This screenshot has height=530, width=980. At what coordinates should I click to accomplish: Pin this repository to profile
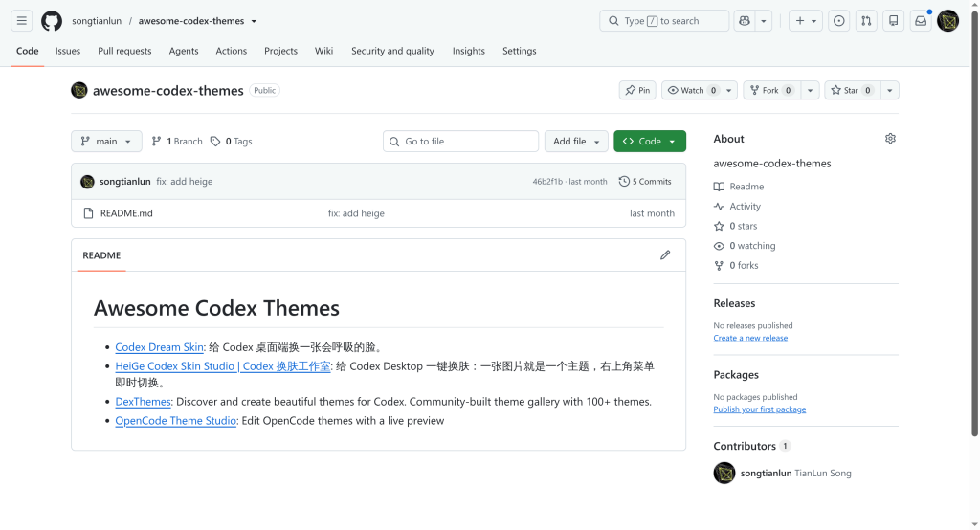coord(637,90)
